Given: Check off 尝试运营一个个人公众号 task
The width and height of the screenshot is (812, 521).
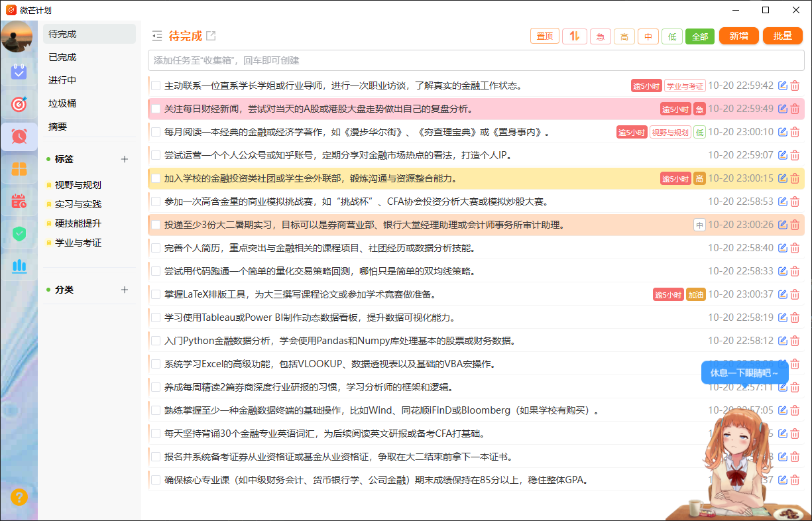Looking at the screenshot, I should 156,155.
